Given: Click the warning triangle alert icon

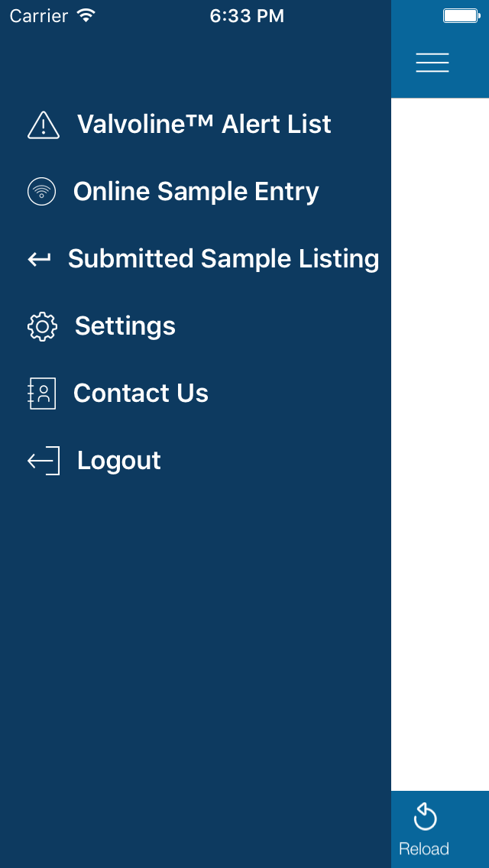Looking at the screenshot, I should click(x=44, y=125).
